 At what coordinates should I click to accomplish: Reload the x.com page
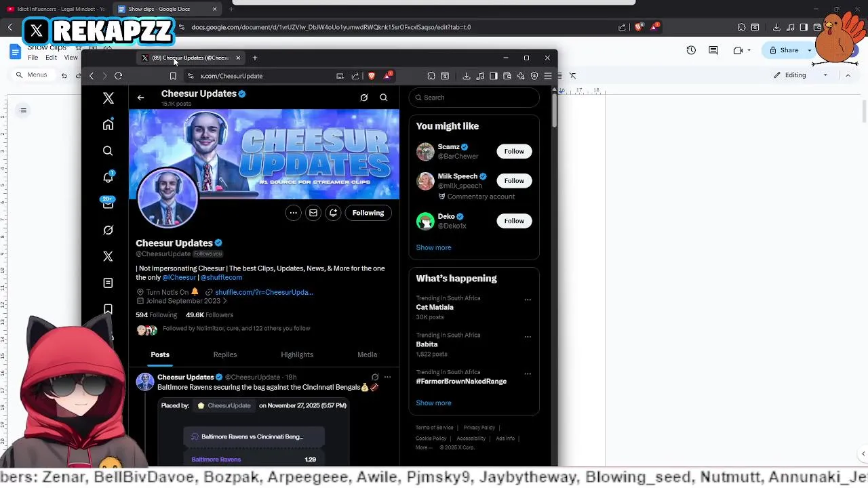118,76
